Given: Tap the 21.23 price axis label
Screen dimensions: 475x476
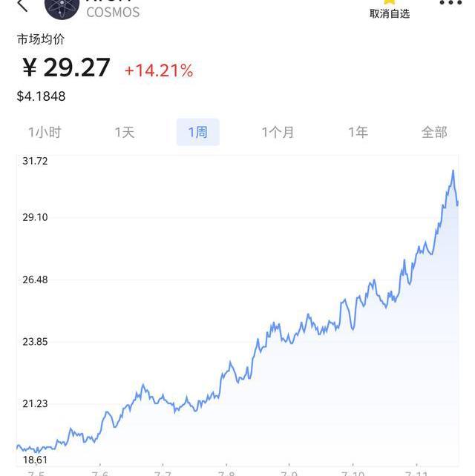Looking at the screenshot, I should (35, 404).
